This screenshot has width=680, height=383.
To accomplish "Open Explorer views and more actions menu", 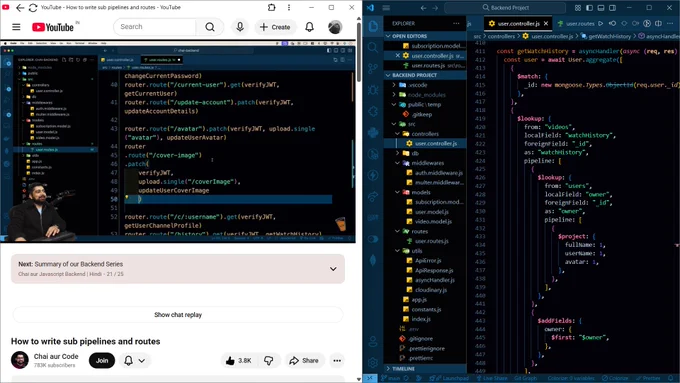I will 456,23.
